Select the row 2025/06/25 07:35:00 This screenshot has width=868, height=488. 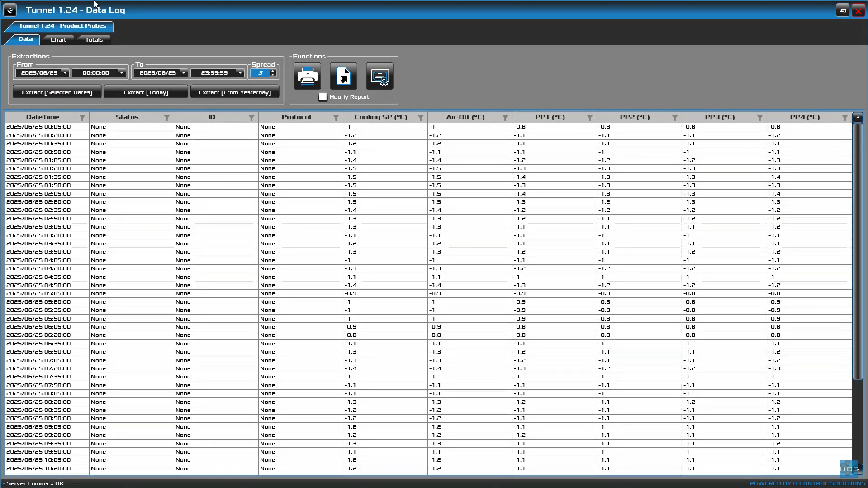(428, 377)
